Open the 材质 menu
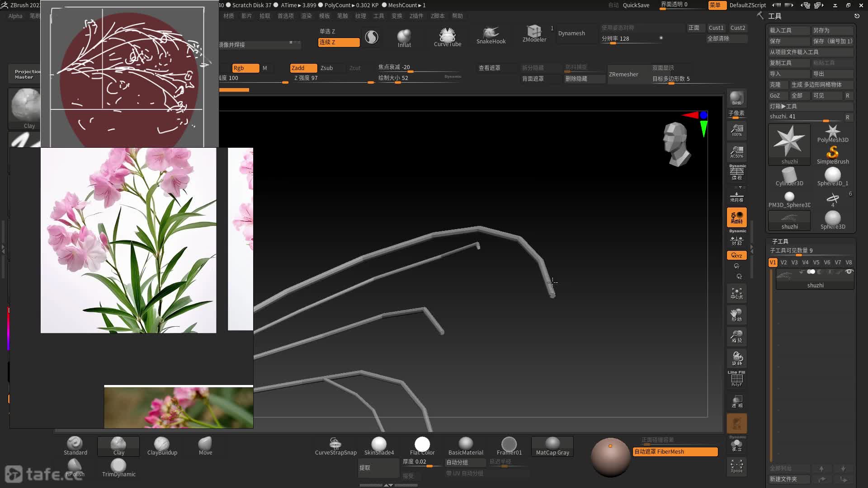This screenshot has width=868, height=488. pos(229,16)
